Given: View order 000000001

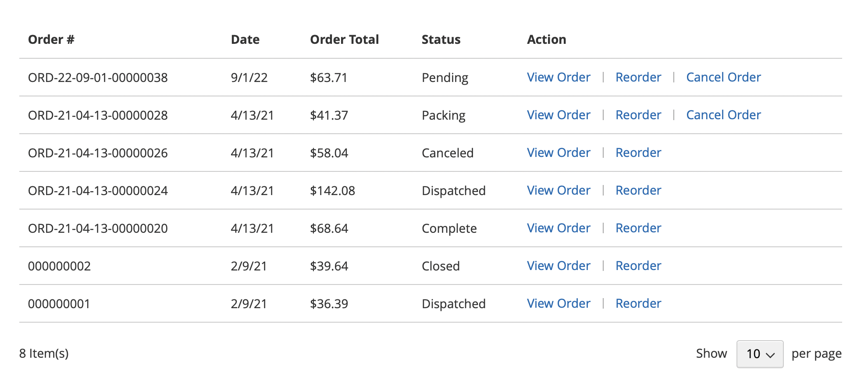Looking at the screenshot, I should [559, 303].
